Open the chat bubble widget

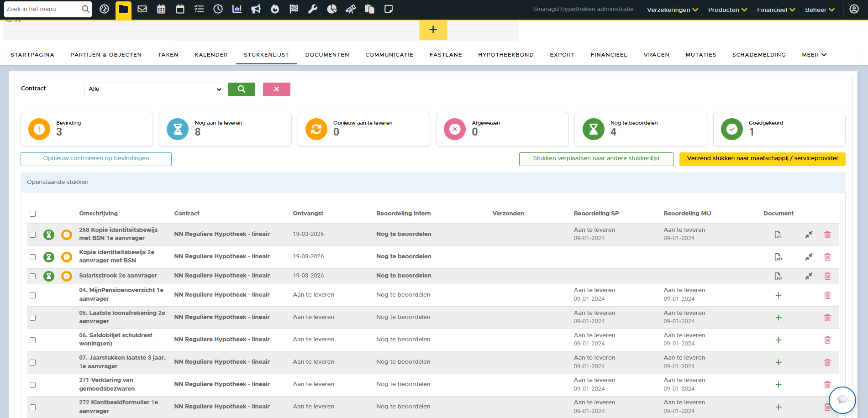(x=842, y=400)
